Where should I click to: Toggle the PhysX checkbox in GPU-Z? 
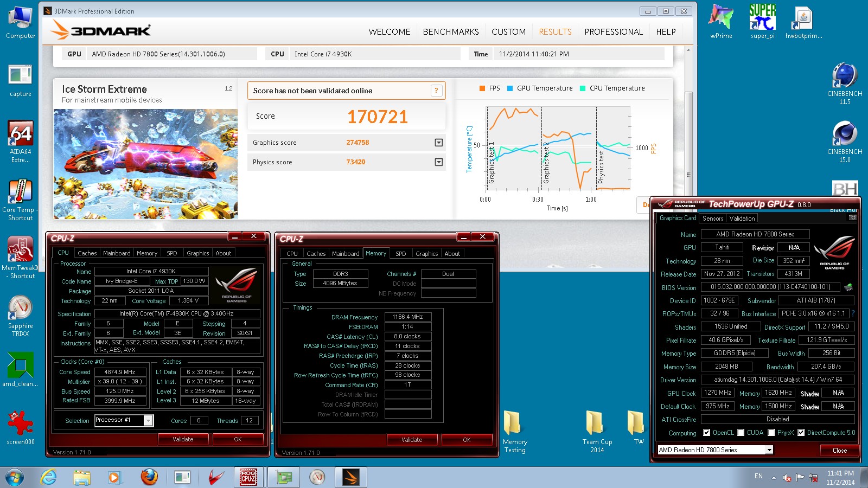771,433
